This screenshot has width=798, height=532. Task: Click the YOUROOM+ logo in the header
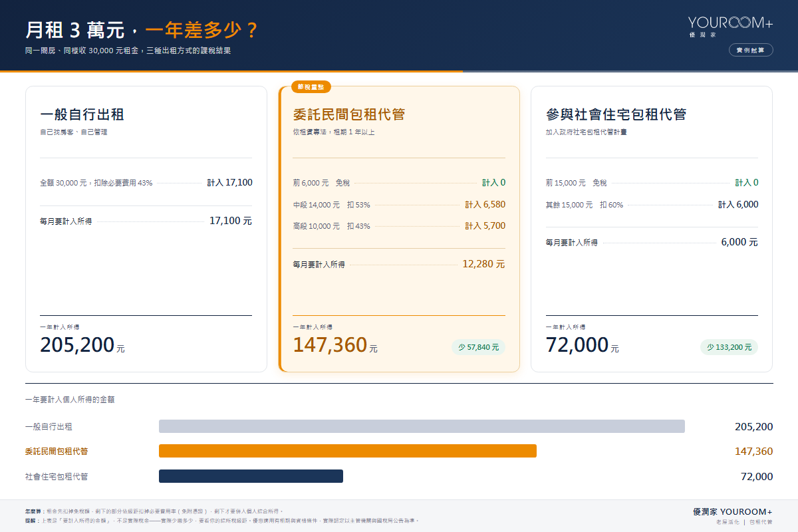point(730,26)
